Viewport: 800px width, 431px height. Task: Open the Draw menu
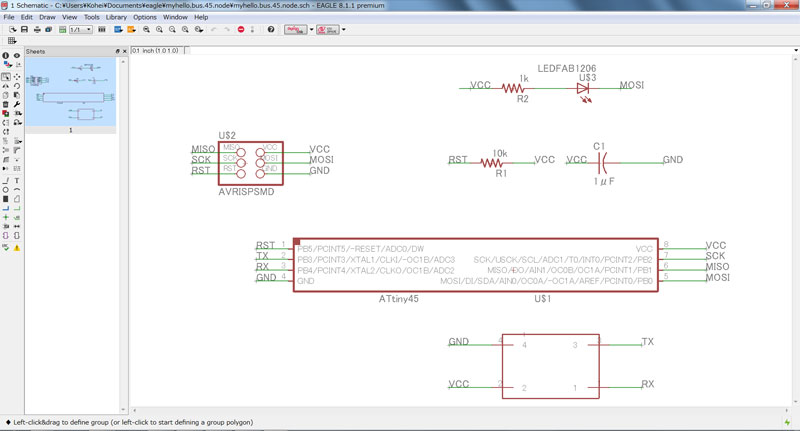coord(47,17)
